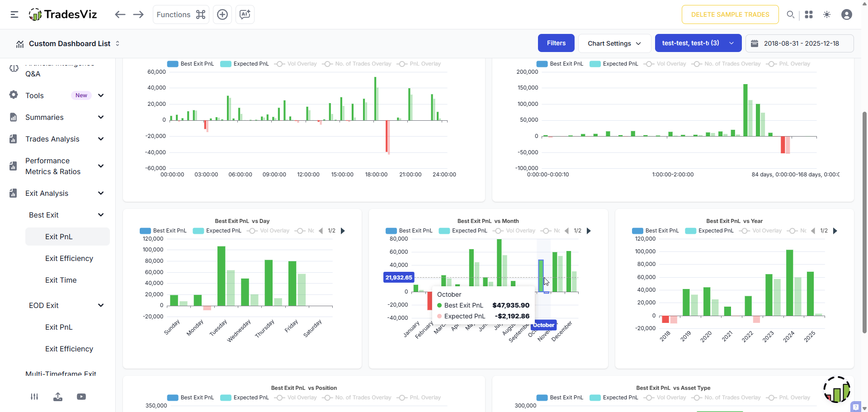Screen dimensions: 868x412
Task: Click Expected PnL swatch in Asset Type chart
Action: coord(595,398)
